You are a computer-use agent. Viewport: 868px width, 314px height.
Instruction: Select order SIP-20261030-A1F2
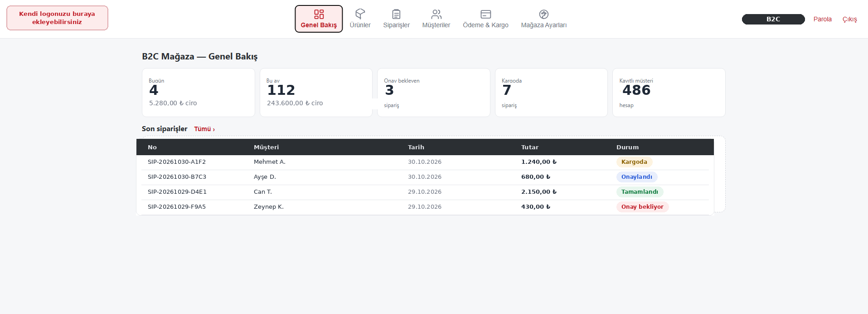[177, 162]
